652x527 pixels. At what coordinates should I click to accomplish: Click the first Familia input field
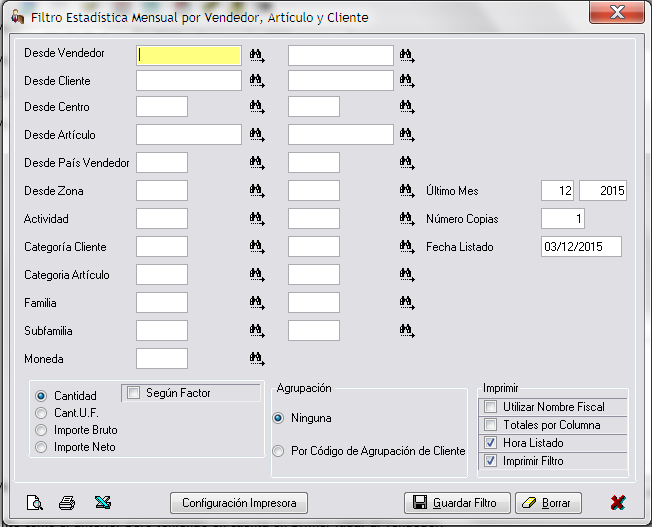point(162,302)
